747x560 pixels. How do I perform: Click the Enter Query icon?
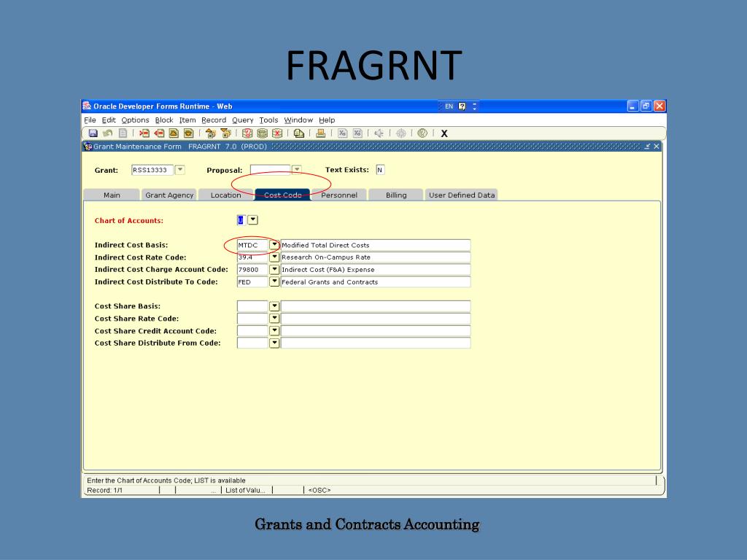pyautogui.click(x=247, y=133)
